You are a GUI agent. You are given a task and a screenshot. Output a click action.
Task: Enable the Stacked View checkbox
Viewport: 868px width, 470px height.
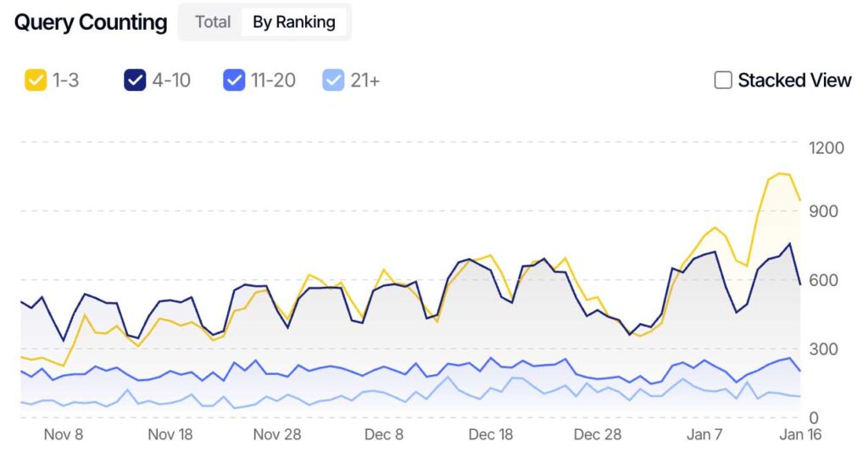point(723,81)
